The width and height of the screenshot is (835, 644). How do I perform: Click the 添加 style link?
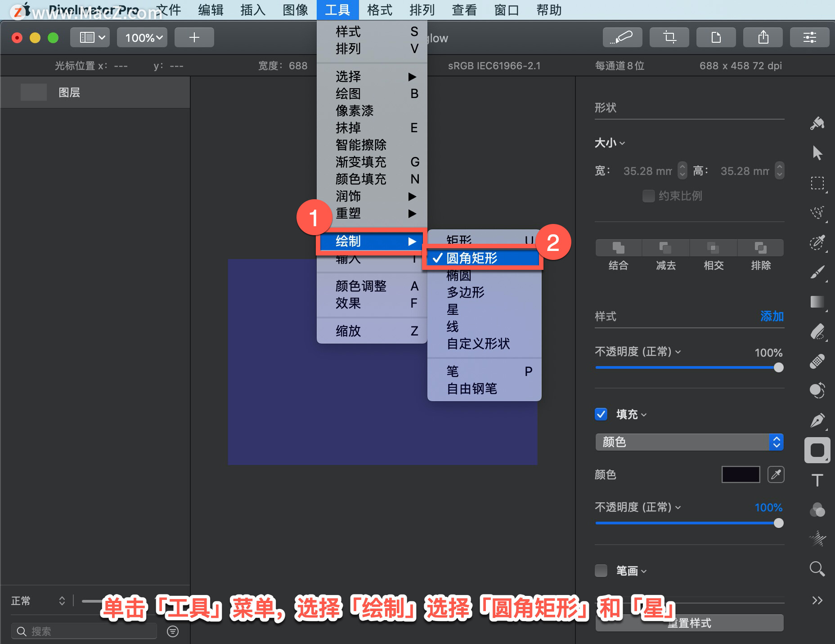pyautogui.click(x=772, y=316)
